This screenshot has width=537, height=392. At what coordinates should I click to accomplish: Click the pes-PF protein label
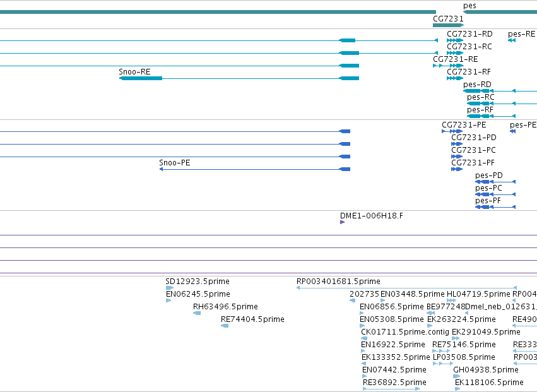(488, 201)
